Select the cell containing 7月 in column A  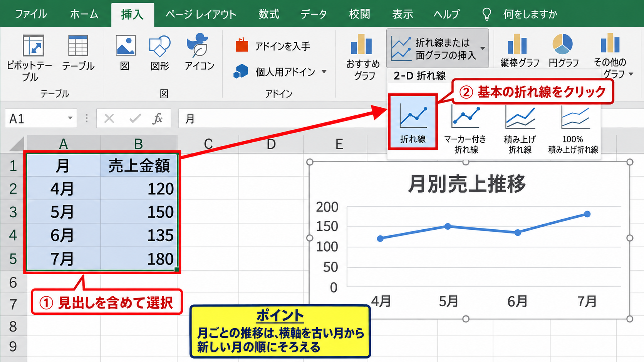64,259
